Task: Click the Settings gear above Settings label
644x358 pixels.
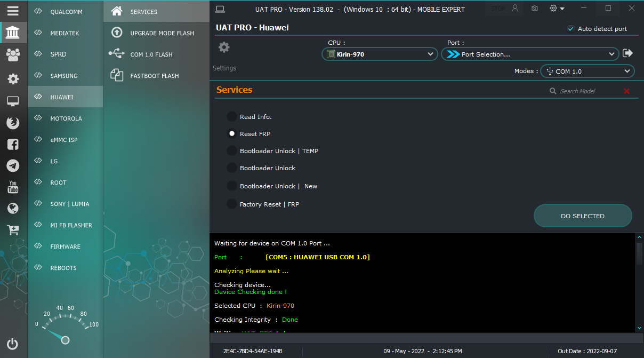Action: pyautogui.click(x=224, y=47)
